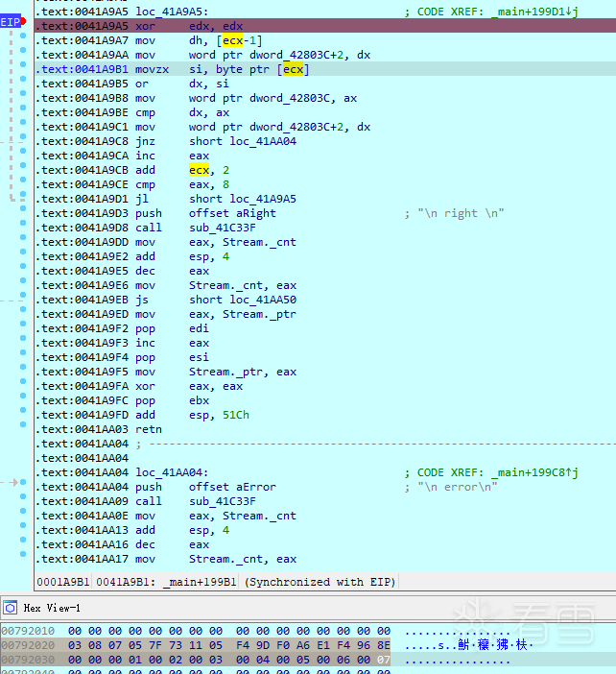This screenshot has height=674, width=616.
Task: Select 'pop ebx' at 0041A9FC
Action: (x=173, y=400)
